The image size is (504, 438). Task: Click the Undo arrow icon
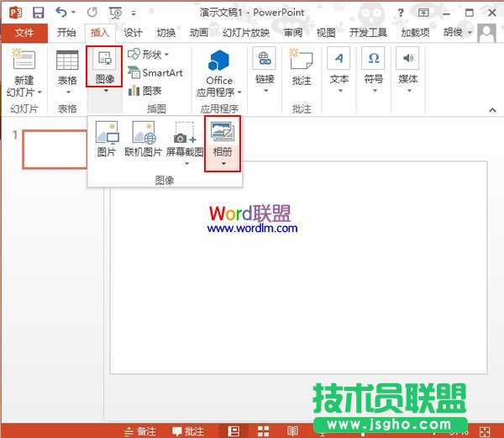coord(61,13)
